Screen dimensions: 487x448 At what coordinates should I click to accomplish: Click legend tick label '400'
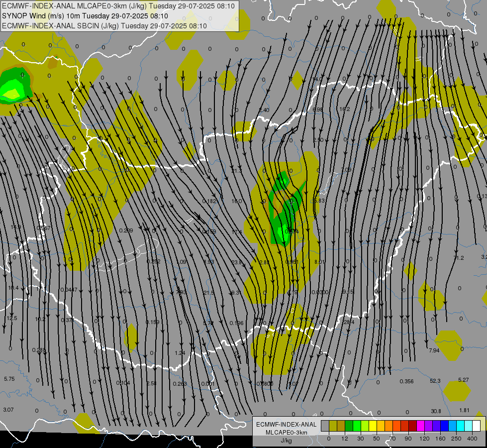click(472, 439)
